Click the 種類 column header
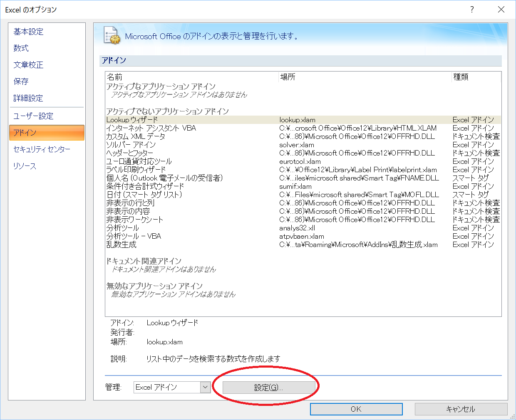This screenshot has width=516, height=420. click(x=476, y=77)
